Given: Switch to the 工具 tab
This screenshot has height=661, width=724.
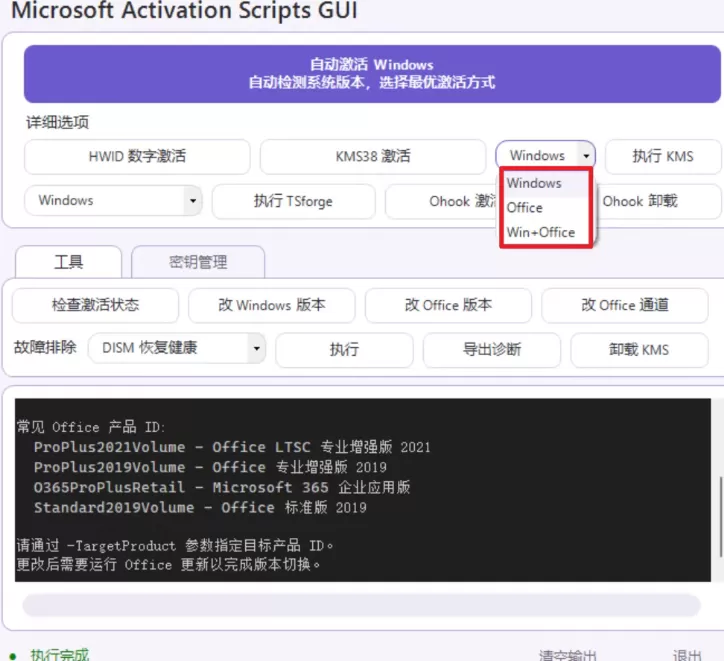Looking at the screenshot, I should 68,262.
